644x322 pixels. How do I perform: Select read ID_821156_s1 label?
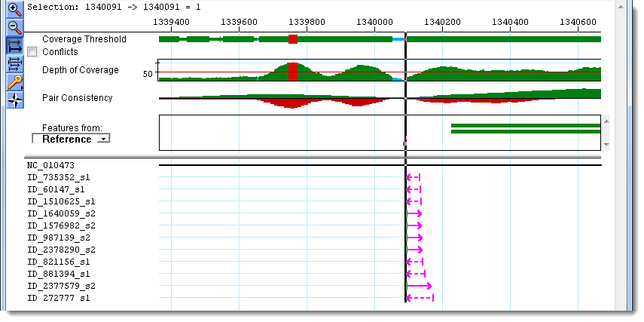point(58,262)
